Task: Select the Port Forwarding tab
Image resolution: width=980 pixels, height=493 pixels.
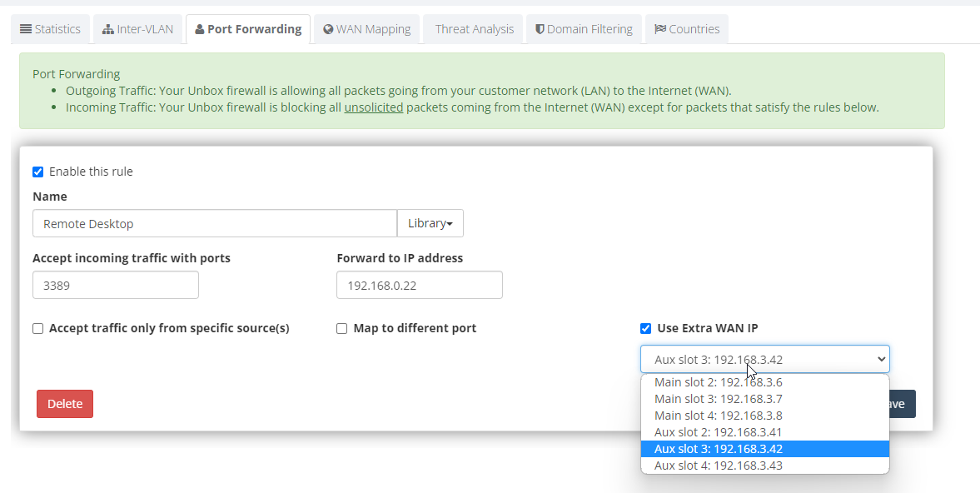Action: point(248,29)
